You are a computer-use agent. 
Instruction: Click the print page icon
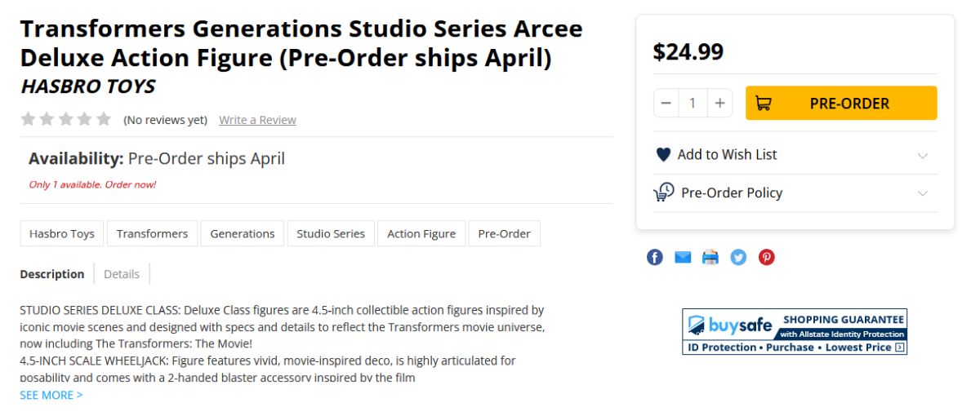point(710,258)
